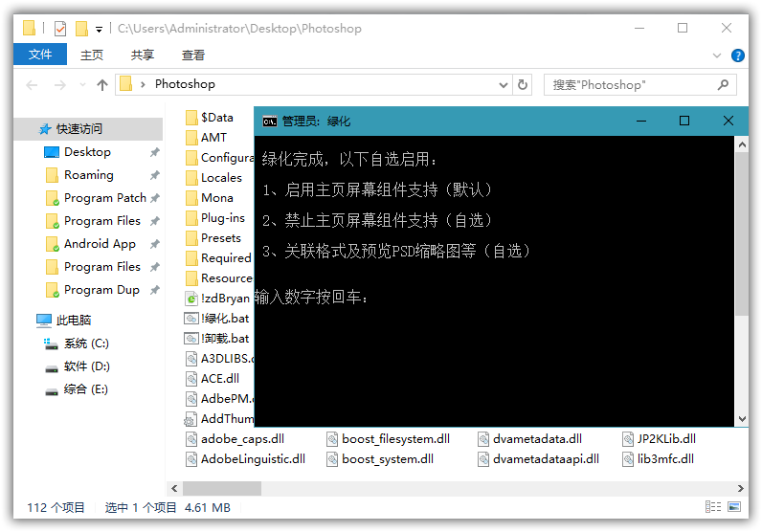Viewport: 762px width, 532px height.
Task: Go forward with the Forward arrow
Action: tap(60, 85)
